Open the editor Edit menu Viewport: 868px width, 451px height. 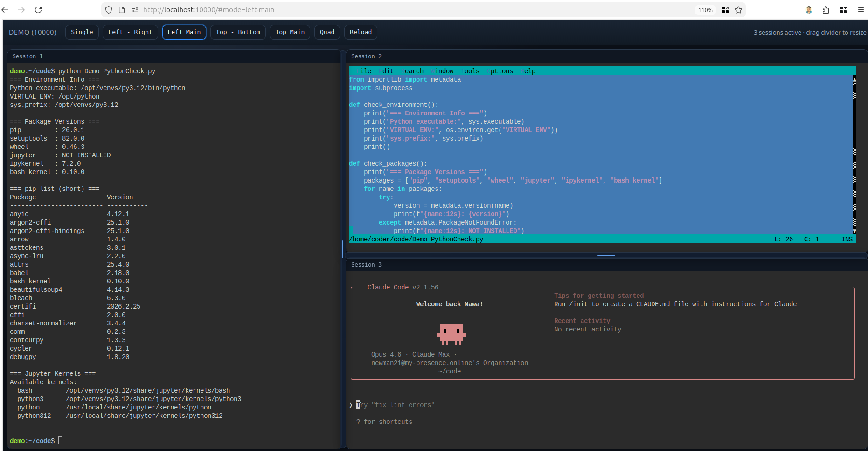click(386, 71)
